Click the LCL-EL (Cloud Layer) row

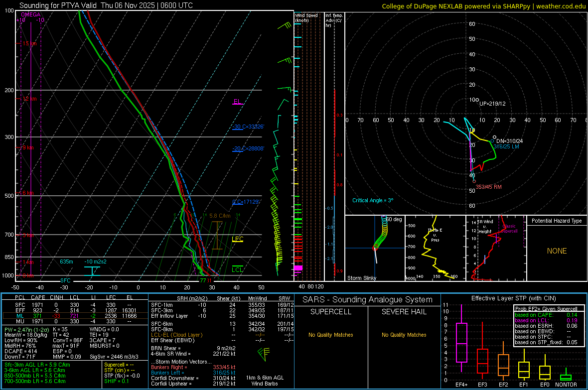tap(222, 335)
